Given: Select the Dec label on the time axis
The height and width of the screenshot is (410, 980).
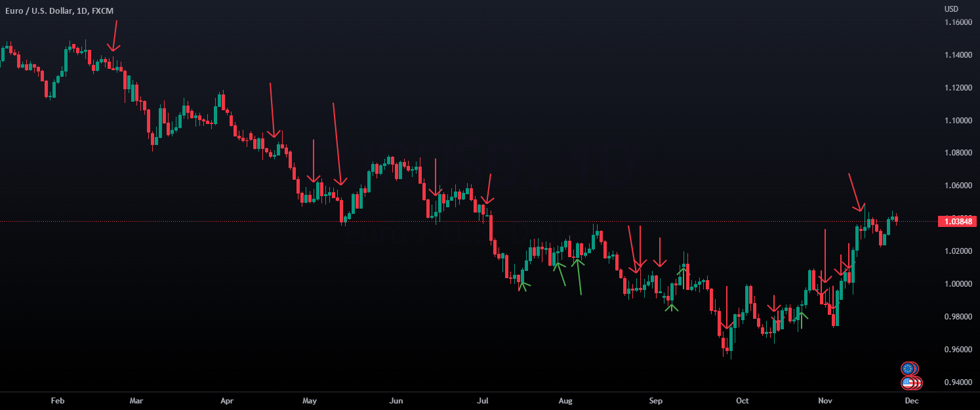Looking at the screenshot, I should [x=911, y=400].
